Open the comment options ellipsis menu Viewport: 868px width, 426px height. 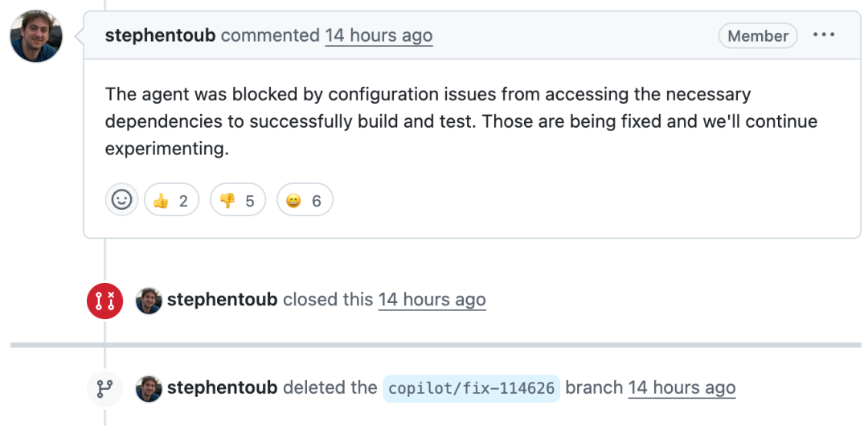[824, 35]
